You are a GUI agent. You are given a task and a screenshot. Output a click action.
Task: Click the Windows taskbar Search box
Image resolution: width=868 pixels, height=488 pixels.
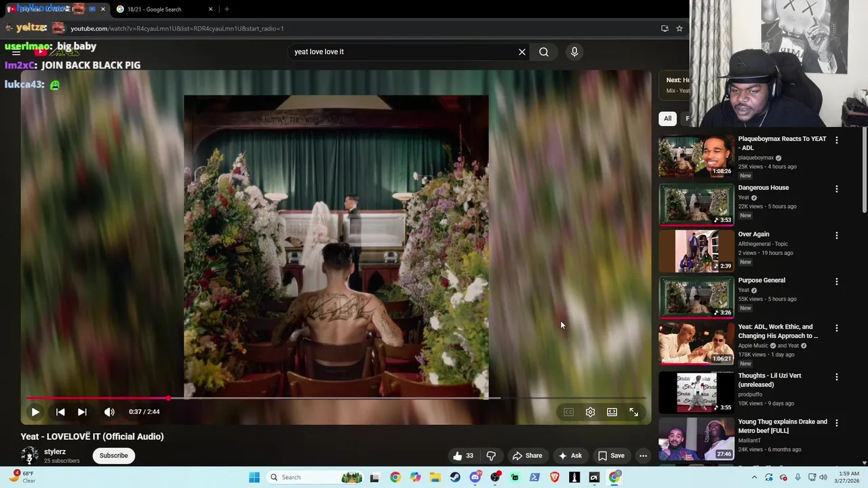click(315, 477)
